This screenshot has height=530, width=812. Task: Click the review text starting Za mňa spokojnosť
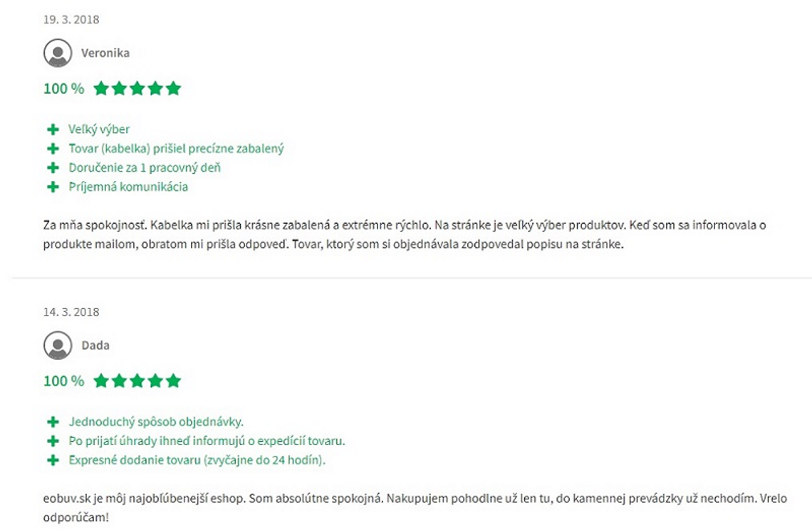pos(405,234)
